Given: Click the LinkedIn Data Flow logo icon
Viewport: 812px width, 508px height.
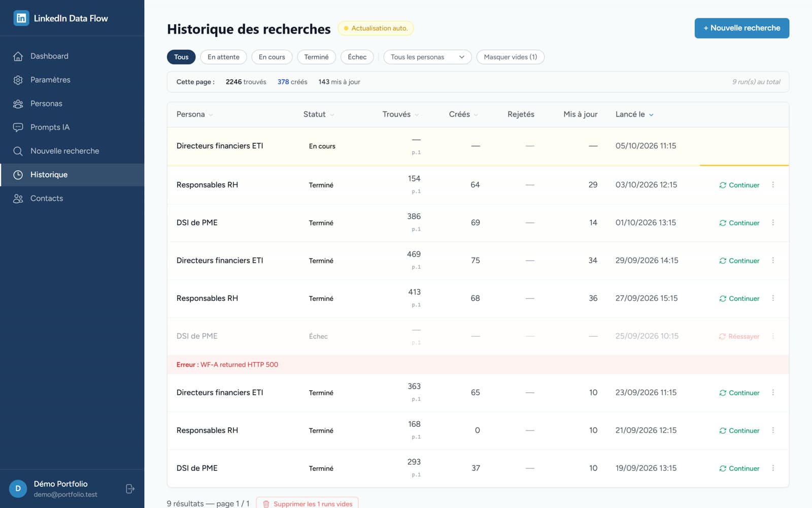Looking at the screenshot, I should (x=21, y=18).
